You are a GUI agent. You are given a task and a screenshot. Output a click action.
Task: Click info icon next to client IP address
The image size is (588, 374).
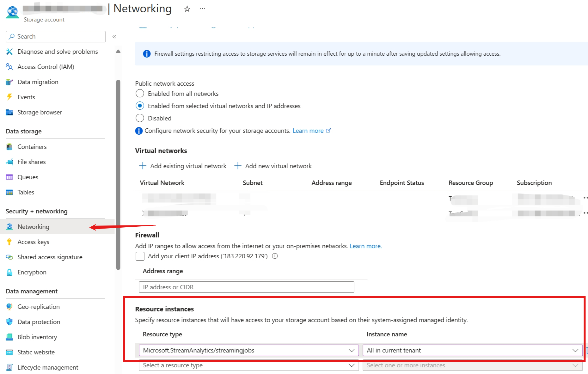pyautogui.click(x=275, y=256)
